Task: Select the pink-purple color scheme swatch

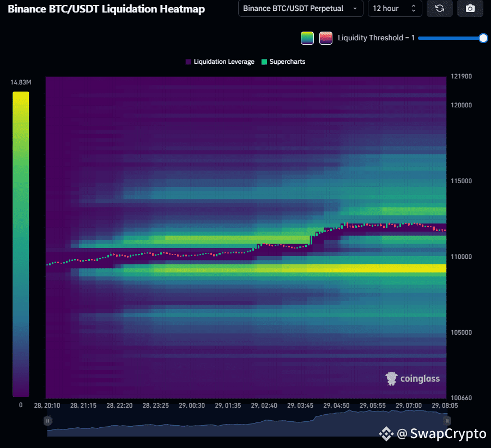Action: [x=326, y=38]
